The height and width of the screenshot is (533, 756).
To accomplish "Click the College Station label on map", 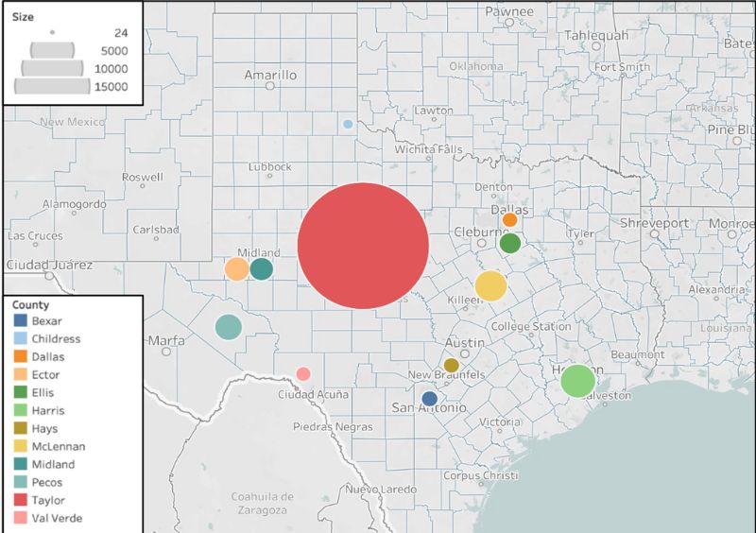I will pos(531,327).
